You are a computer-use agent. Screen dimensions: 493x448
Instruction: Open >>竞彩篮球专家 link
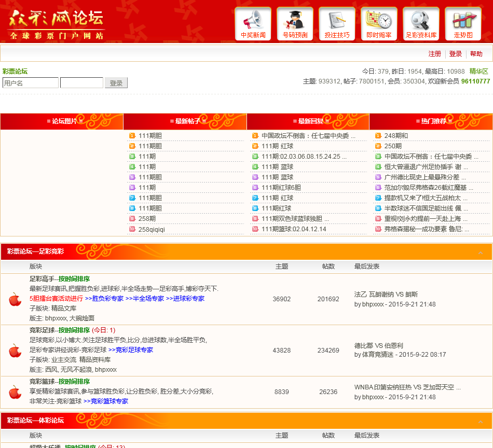(x=106, y=401)
